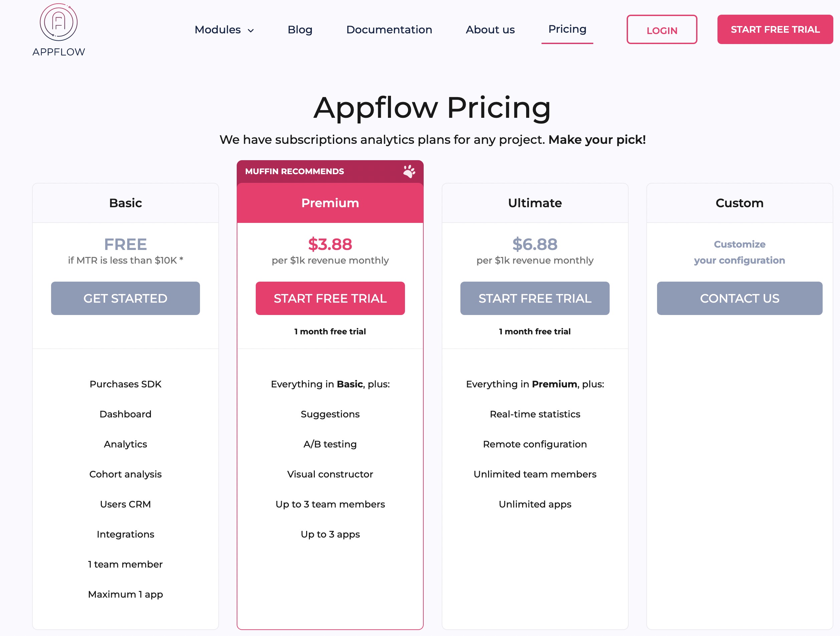Viewport: 840px width, 636px height.
Task: Select the Pricing nav tab
Action: (567, 29)
